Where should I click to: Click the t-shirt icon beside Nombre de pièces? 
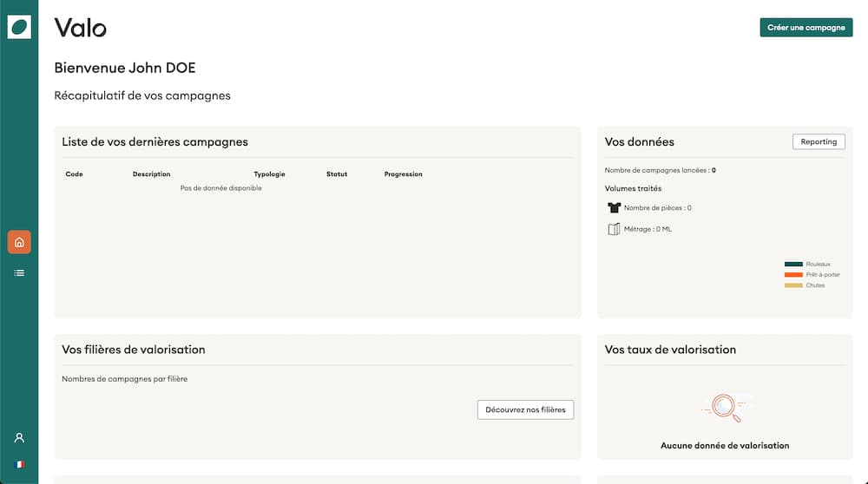point(615,208)
